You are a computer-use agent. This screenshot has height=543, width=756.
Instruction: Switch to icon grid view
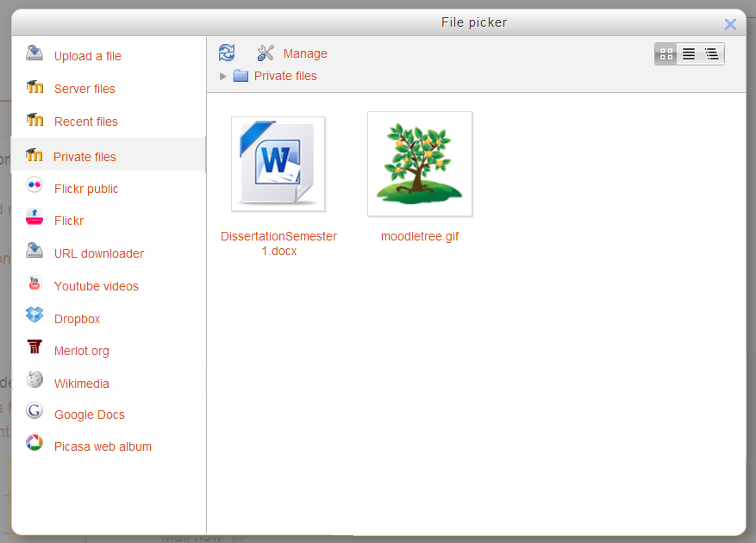coord(665,54)
